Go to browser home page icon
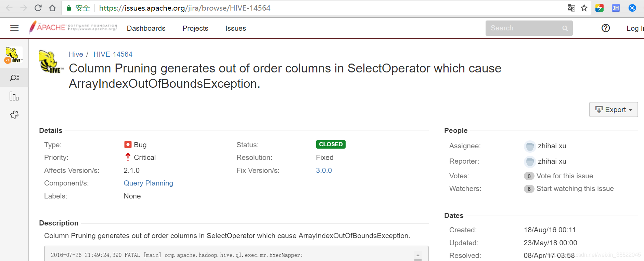 [52, 8]
